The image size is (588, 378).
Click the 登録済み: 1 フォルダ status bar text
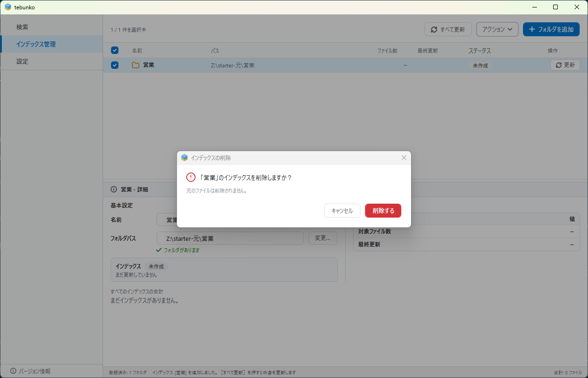[x=128, y=372]
